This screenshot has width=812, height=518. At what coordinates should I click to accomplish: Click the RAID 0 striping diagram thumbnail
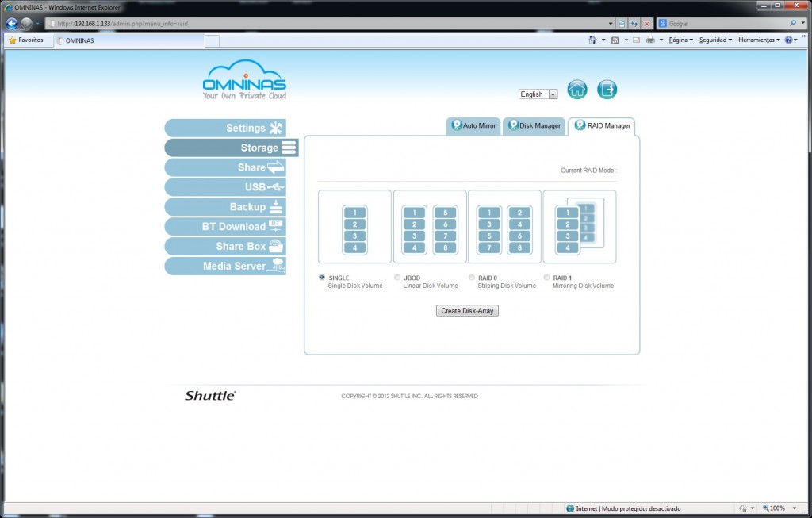click(x=504, y=227)
